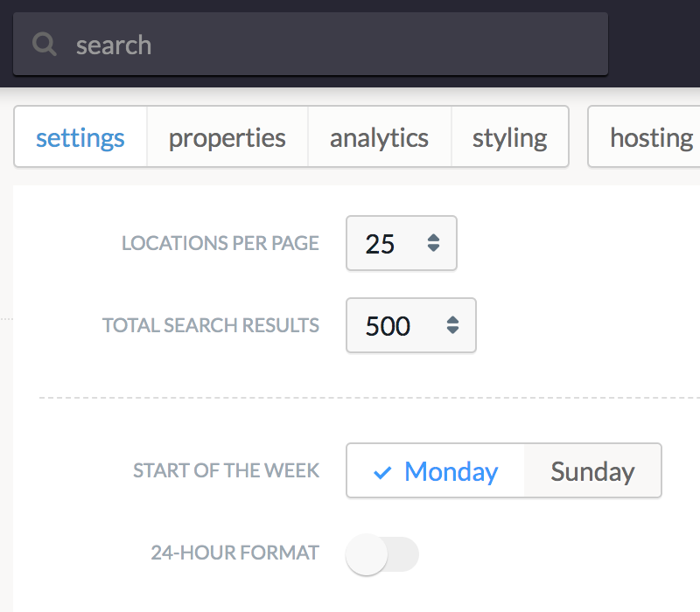This screenshot has height=612, width=700.
Task: Click the Locations Per Page stepper arrows
Action: 433,243
